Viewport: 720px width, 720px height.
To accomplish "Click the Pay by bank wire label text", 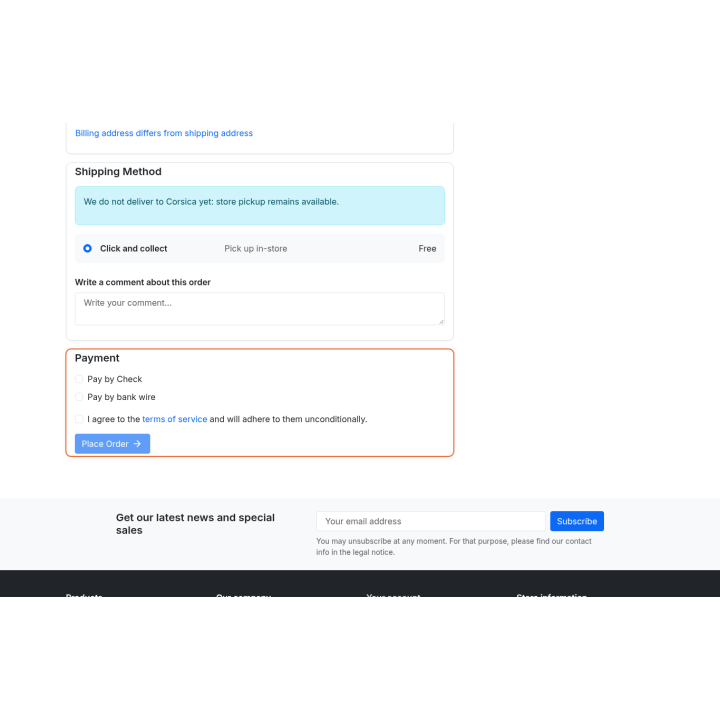I will pos(121,397).
